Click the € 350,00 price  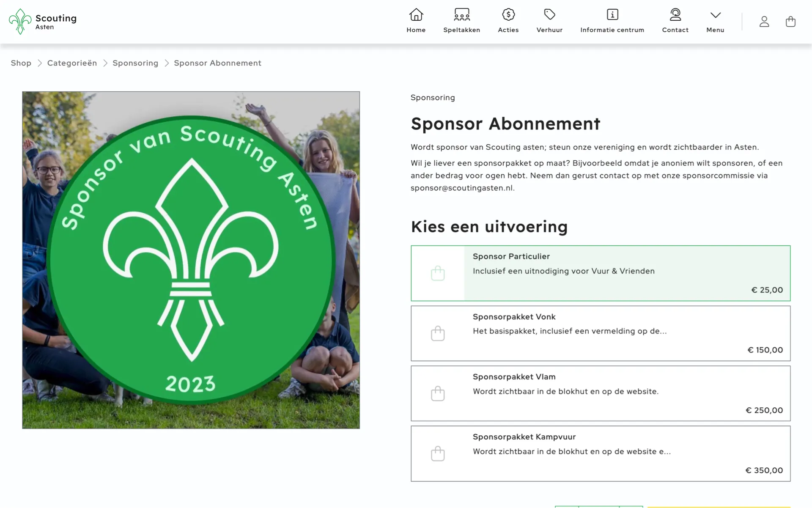(x=764, y=470)
